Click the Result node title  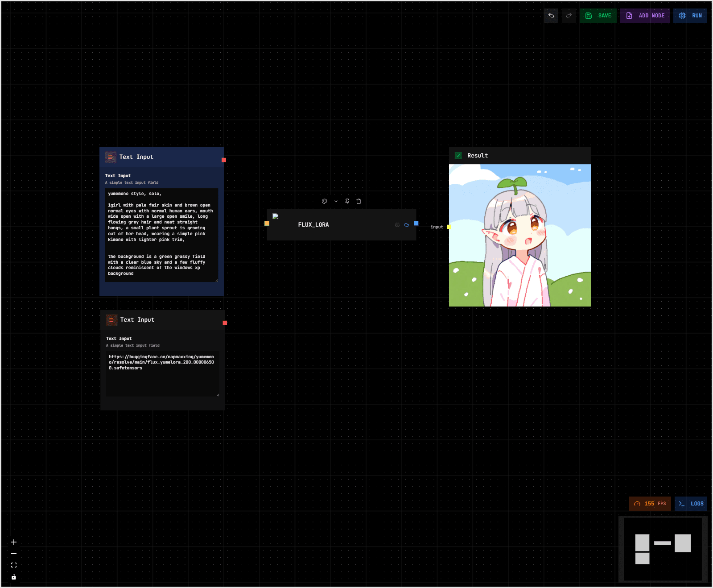point(478,156)
